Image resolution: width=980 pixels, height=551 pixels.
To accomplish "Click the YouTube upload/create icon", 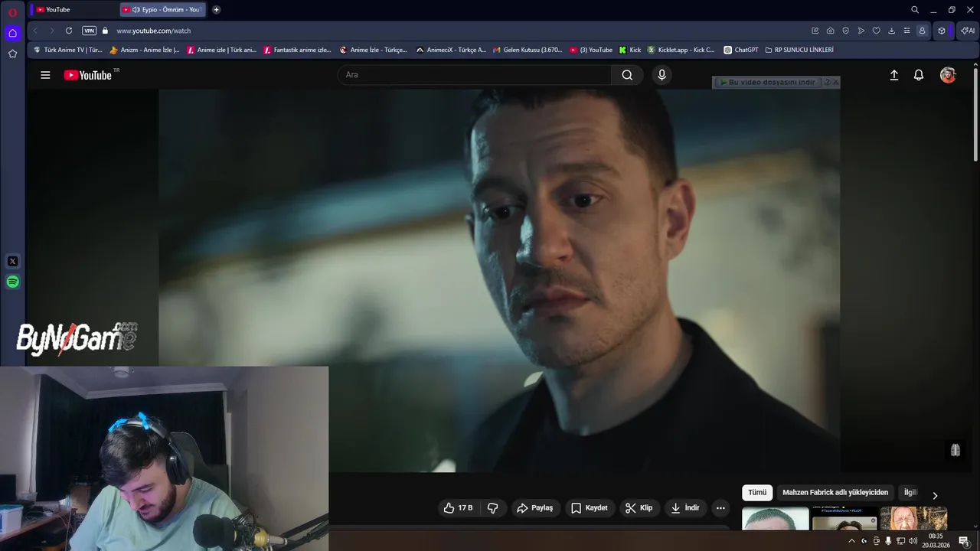I will (893, 75).
